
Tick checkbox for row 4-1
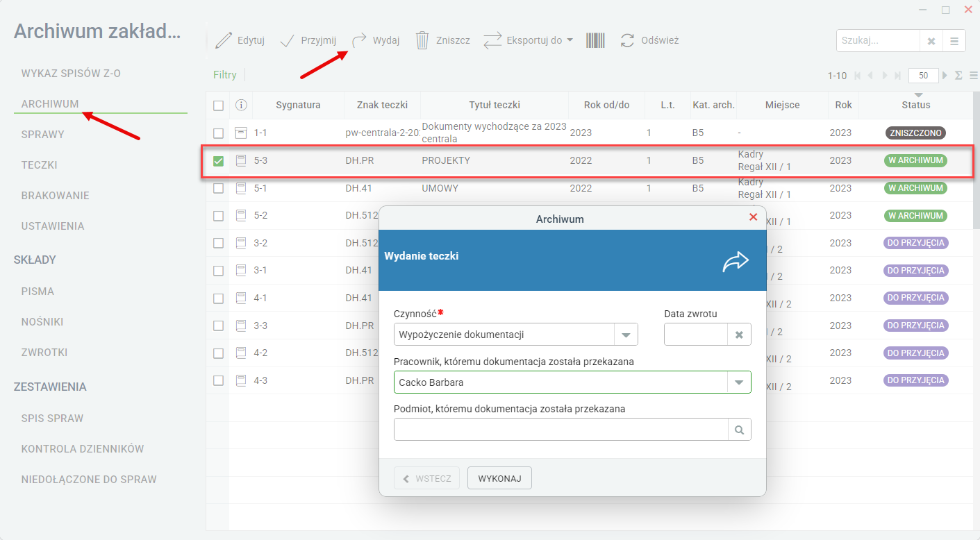point(218,298)
